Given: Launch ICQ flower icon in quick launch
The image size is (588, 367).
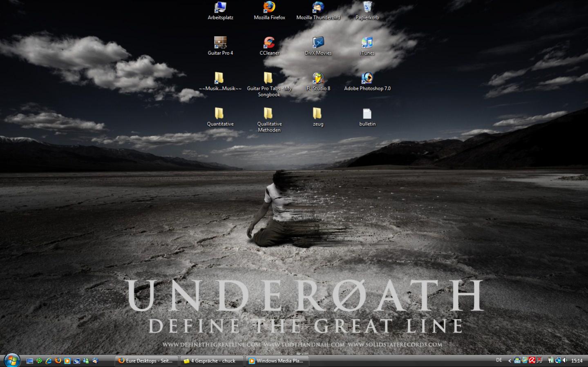Looking at the screenshot, I should (39, 361).
